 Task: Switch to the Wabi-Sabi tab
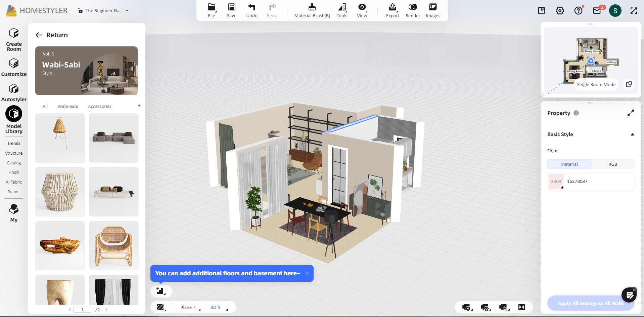tap(67, 106)
